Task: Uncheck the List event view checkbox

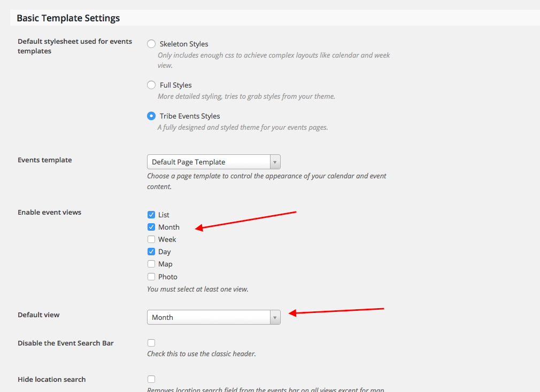Action: point(151,215)
